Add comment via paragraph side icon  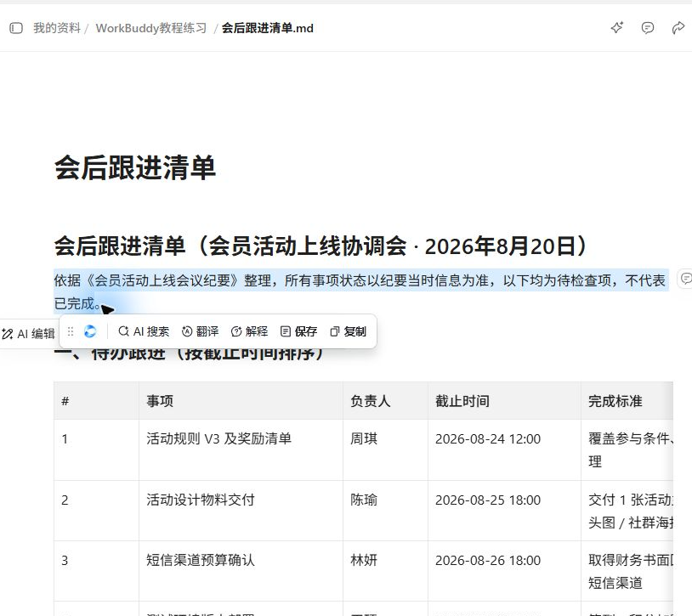click(686, 279)
